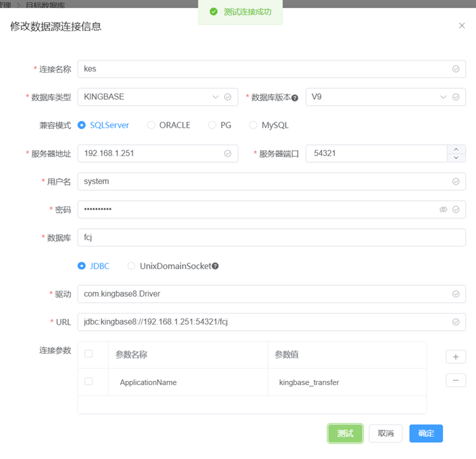Image resolution: width=476 pixels, height=459 pixels.
Task: Click the green success icon in 测试连接成功 toast
Action: tap(214, 12)
